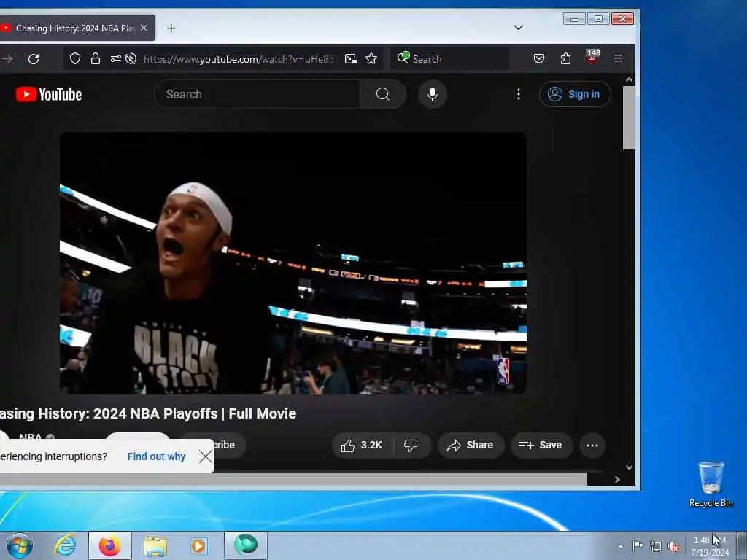Screen dimensions: 747x560
Task: Open the site permissions icon in the address bar
Action: tap(115, 58)
